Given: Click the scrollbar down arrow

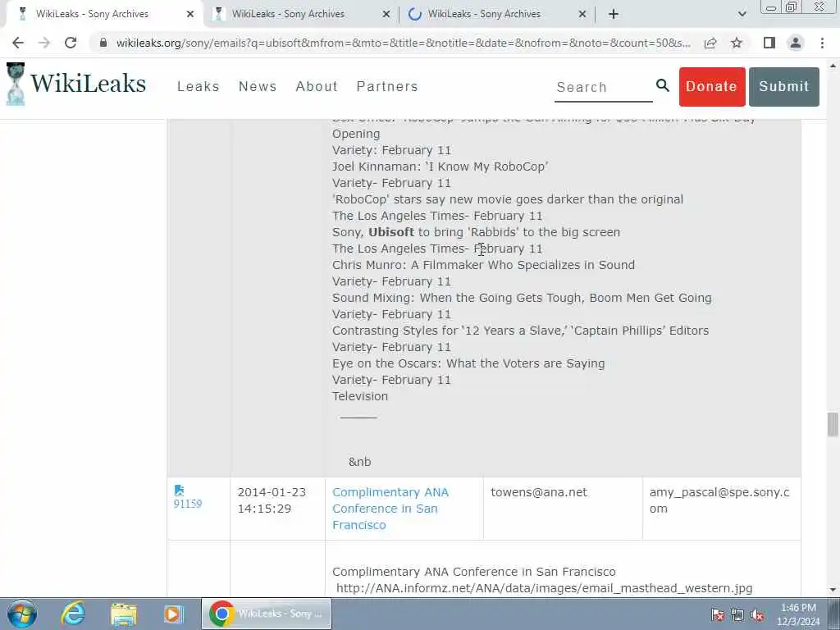Looking at the screenshot, I should [x=833, y=590].
